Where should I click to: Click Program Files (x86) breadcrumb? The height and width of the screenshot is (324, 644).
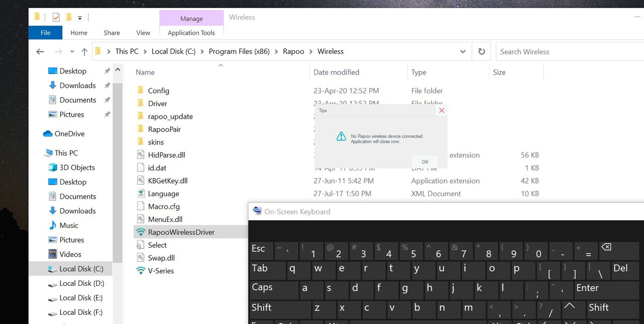click(239, 51)
